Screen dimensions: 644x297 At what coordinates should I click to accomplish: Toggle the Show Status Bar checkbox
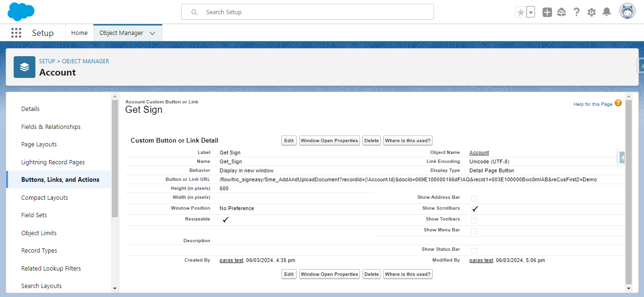coord(474,250)
